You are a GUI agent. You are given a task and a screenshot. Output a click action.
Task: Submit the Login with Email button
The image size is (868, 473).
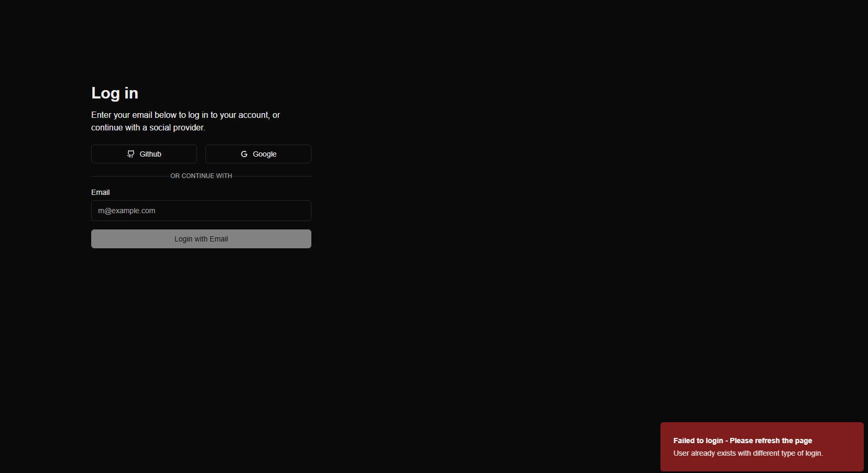click(201, 239)
